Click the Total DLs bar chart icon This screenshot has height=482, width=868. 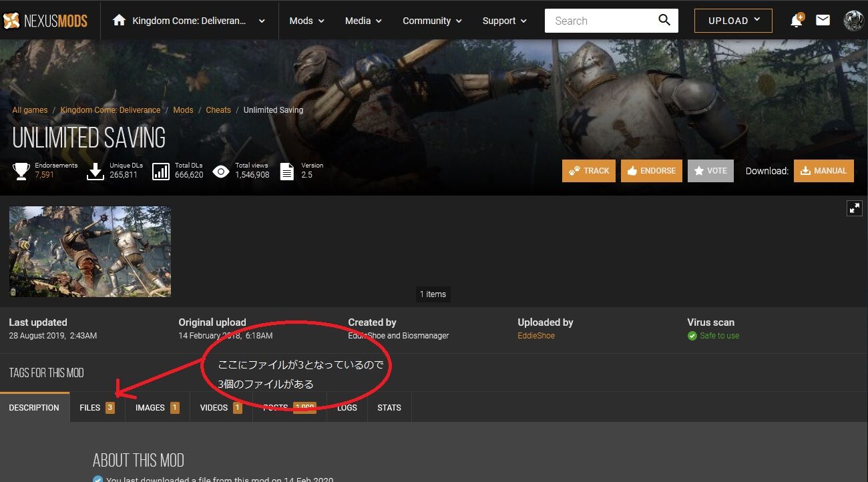click(161, 171)
